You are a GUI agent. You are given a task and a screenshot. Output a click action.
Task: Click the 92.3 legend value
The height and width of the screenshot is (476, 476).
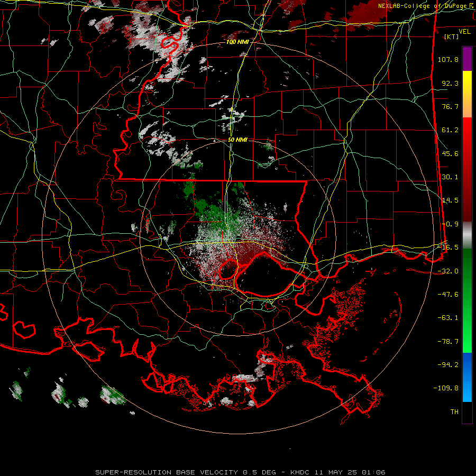[x=450, y=83]
